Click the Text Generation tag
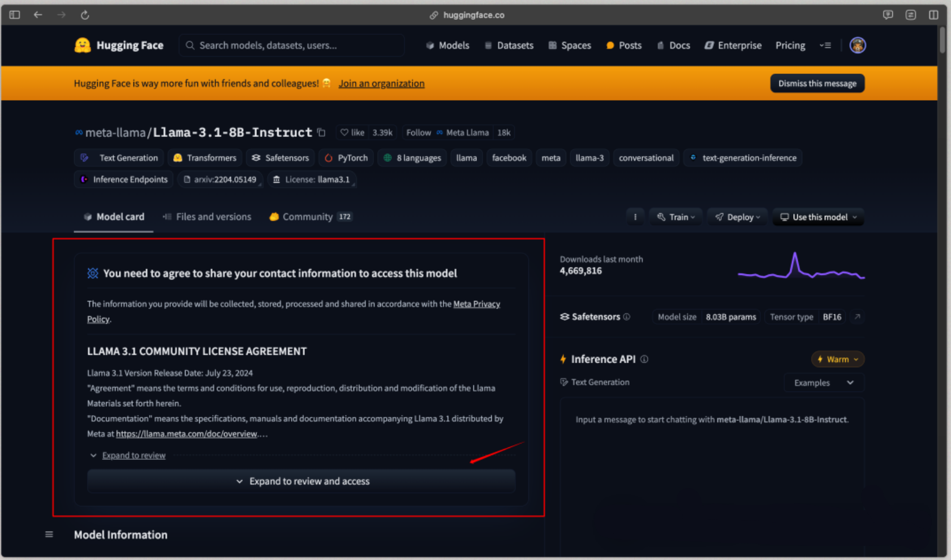This screenshot has width=951, height=560. pyautogui.click(x=119, y=158)
